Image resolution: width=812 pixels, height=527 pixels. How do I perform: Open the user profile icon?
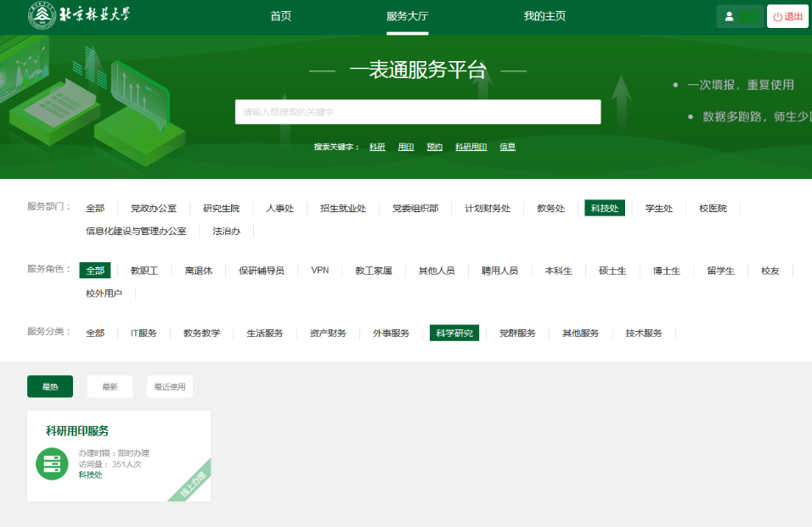pos(729,17)
